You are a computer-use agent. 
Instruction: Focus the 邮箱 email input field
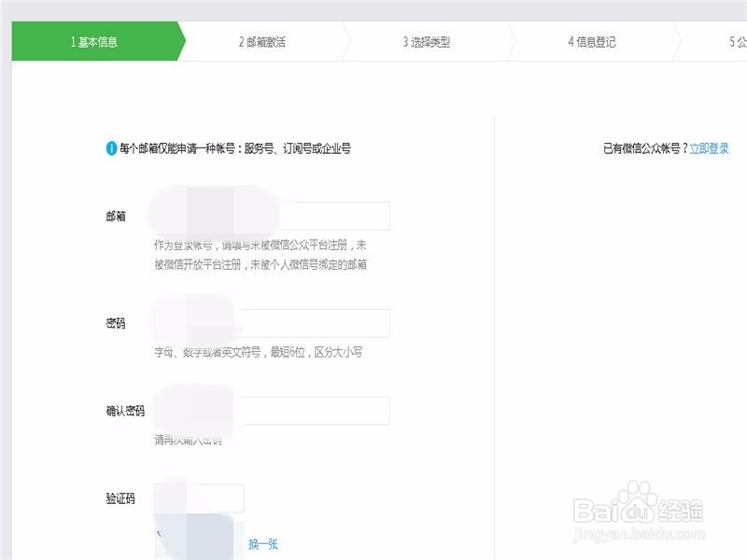tap(272, 217)
